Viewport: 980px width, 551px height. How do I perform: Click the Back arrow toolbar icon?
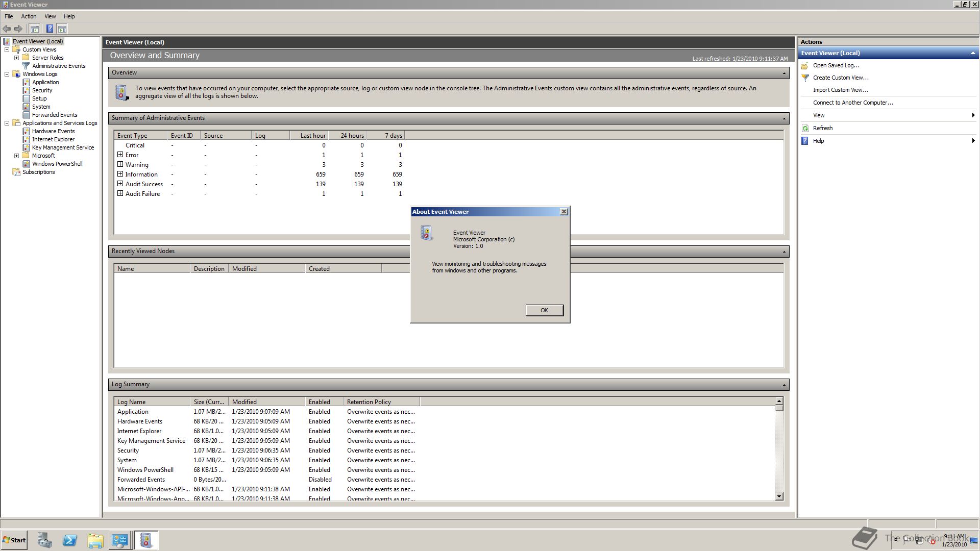pyautogui.click(x=7, y=29)
